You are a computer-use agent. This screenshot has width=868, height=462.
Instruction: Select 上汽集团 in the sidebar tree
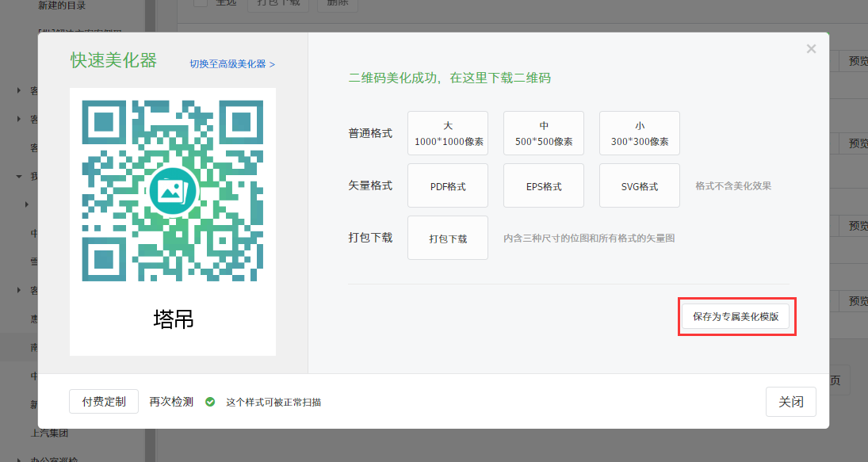coord(49,433)
